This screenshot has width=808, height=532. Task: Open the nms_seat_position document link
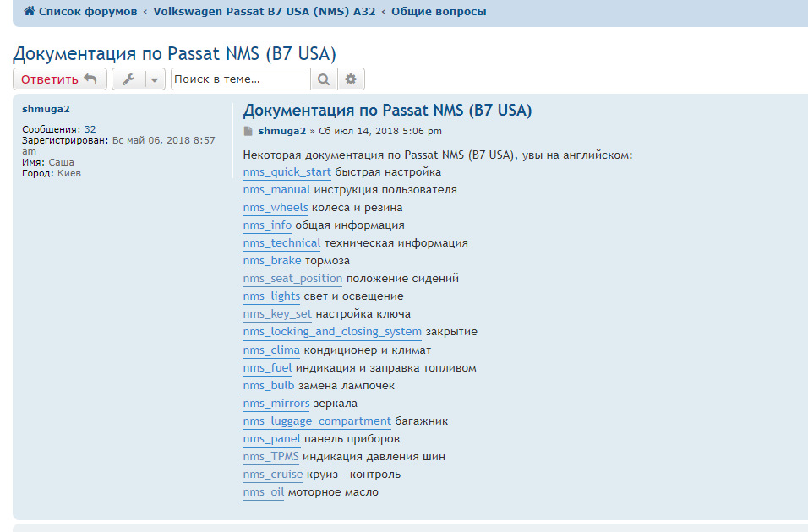[292, 279]
